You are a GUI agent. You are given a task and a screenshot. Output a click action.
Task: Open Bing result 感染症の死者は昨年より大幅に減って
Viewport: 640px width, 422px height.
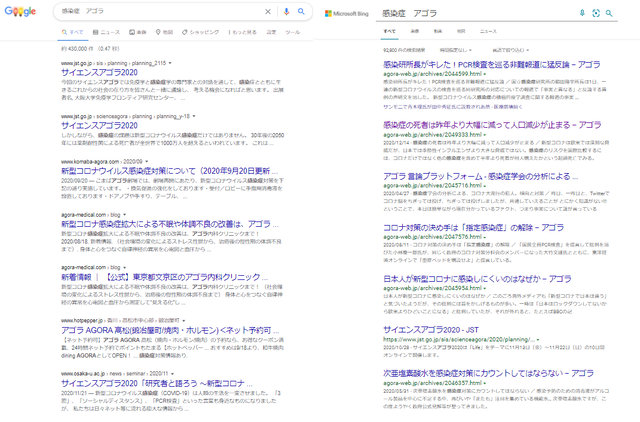[x=492, y=125]
